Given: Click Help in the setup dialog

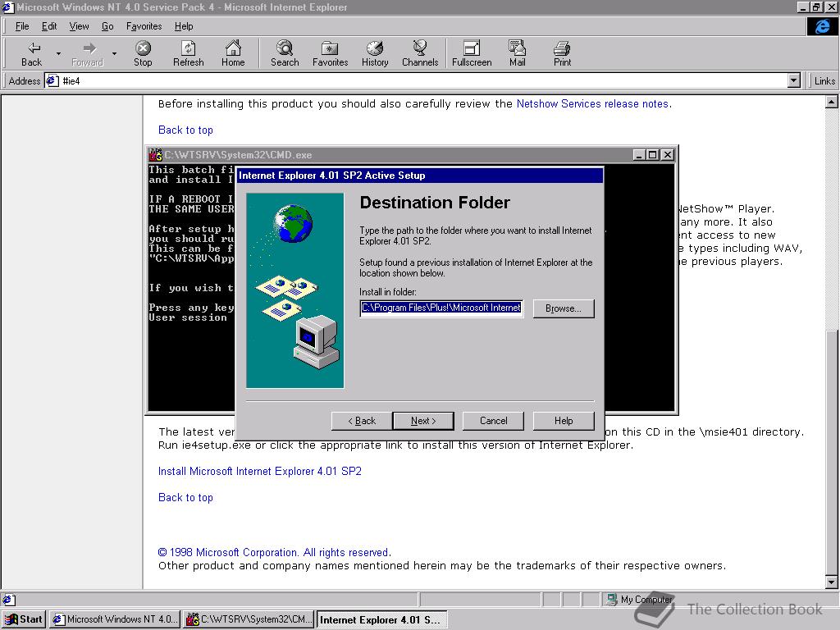Looking at the screenshot, I should (564, 421).
